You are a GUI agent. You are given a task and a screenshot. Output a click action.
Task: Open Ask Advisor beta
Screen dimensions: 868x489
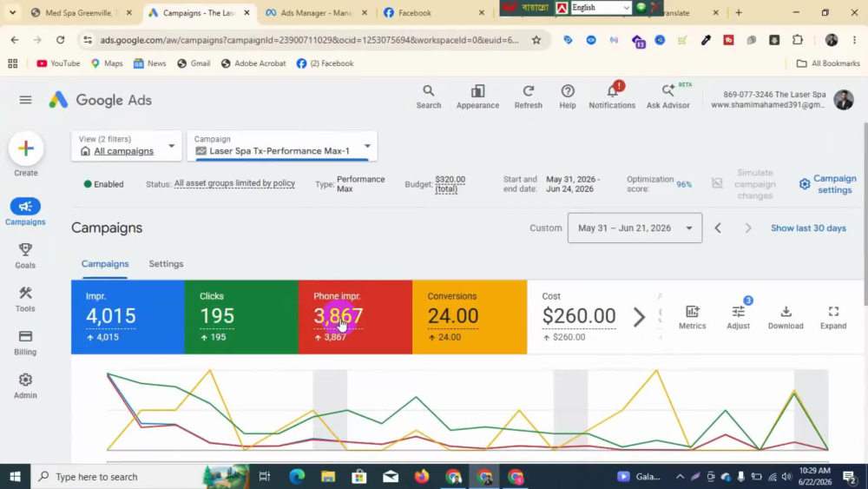(x=668, y=97)
